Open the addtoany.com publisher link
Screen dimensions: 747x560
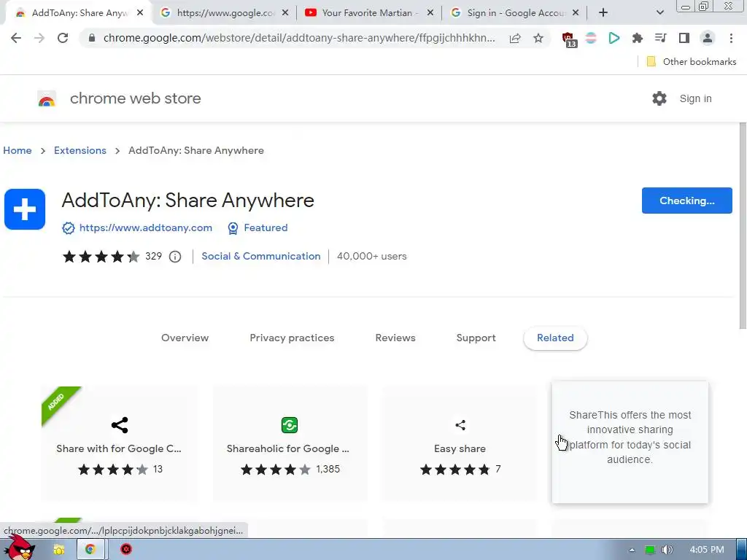click(x=146, y=228)
